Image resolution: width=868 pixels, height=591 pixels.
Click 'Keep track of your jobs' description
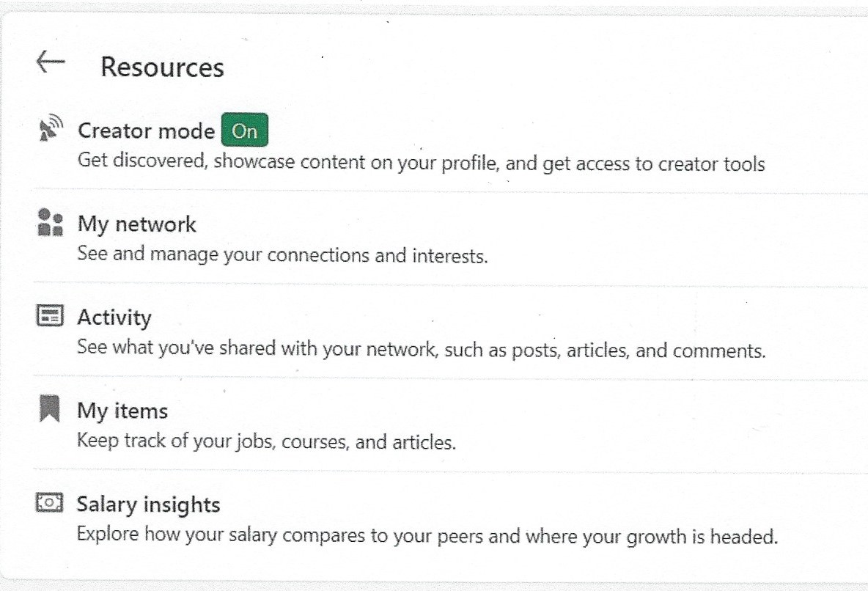(x=266, y=441)
